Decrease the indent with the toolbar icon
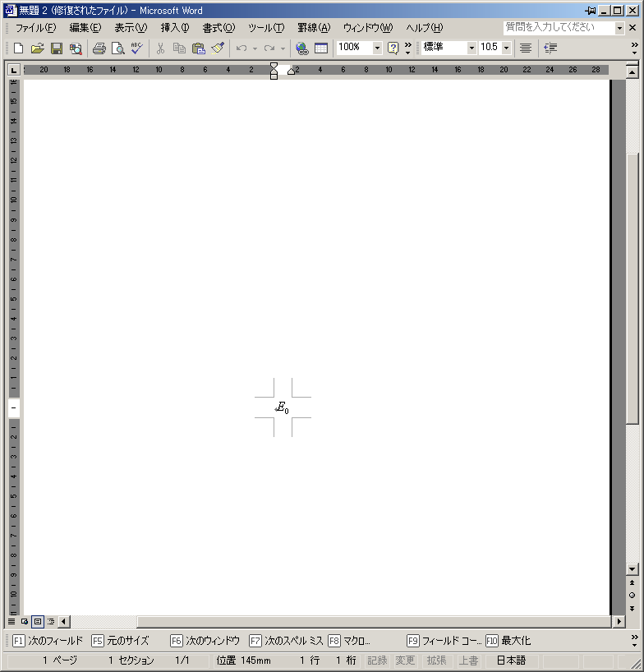Screen dimensions: 644x672 coord(550,48)
